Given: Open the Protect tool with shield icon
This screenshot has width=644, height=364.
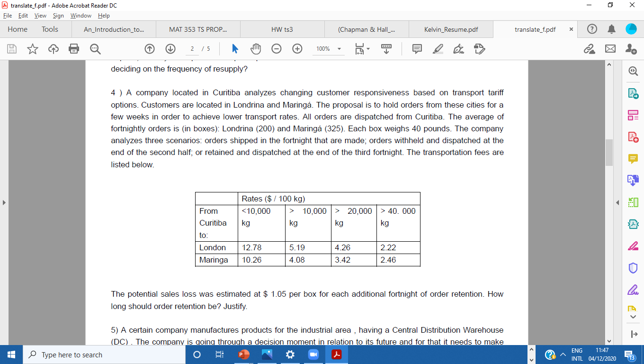Looking at the screenshot, I should [633, 268].
